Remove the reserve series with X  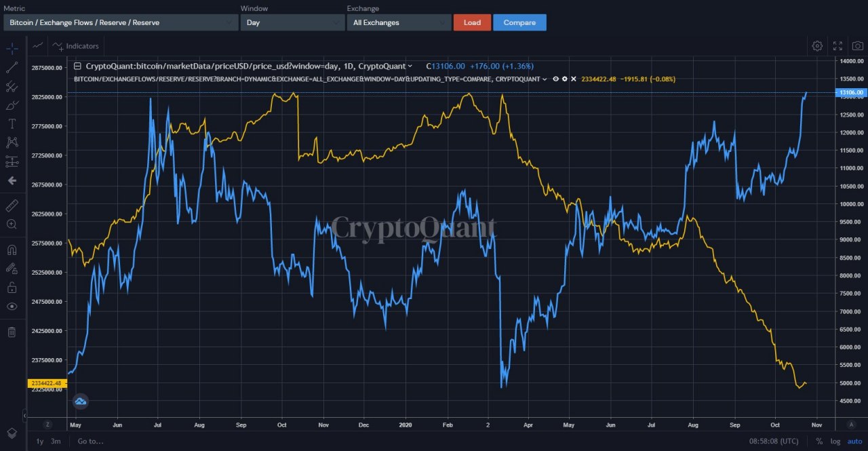[x=573, y=79]
